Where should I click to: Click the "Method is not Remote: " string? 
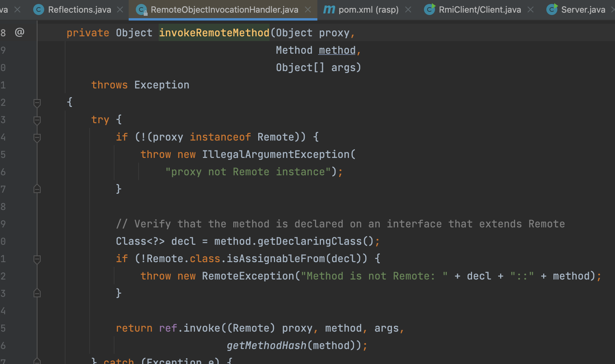[x=374, y=276]
